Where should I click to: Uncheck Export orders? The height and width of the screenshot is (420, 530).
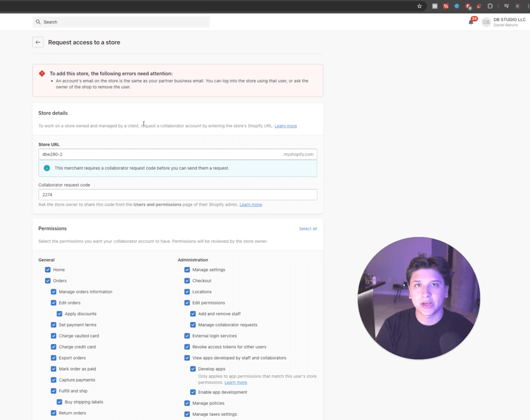coord(53,358)
